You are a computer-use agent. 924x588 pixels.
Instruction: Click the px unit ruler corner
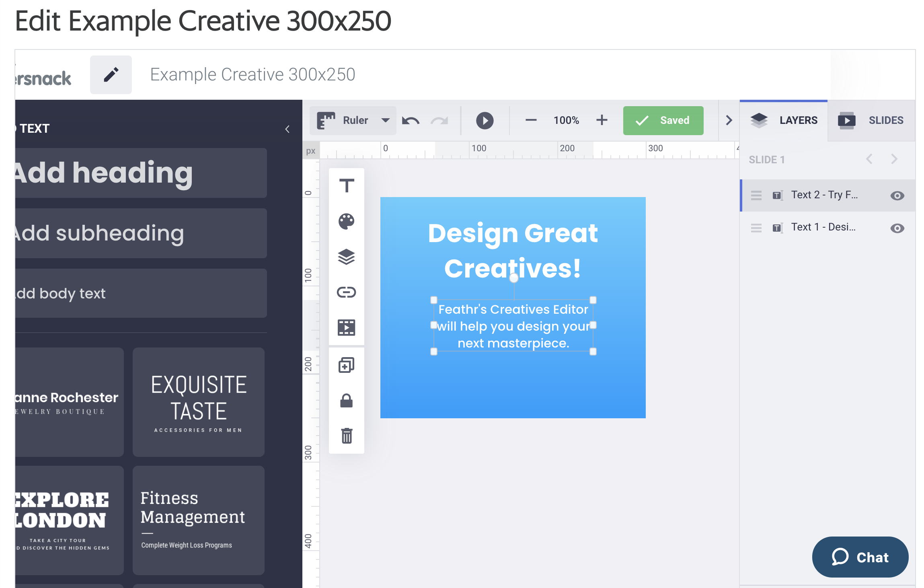click(311, 151)
